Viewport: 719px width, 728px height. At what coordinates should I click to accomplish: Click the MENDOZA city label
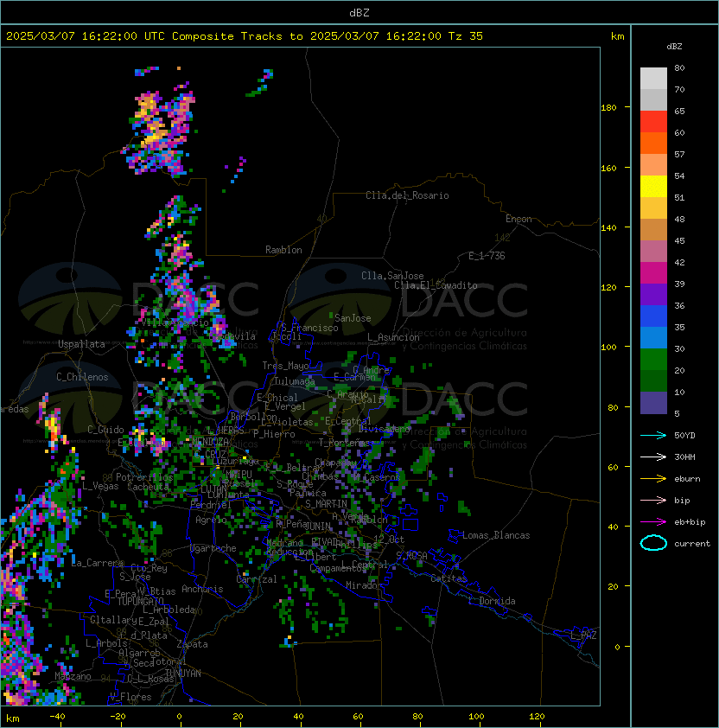[x=210, y=441]
